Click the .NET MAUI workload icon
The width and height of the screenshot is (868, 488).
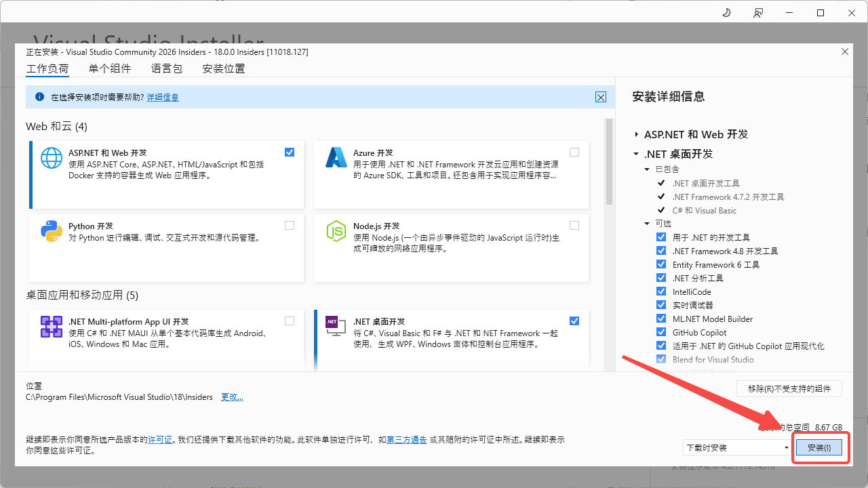pyautogui.click(x=52, y=327)
